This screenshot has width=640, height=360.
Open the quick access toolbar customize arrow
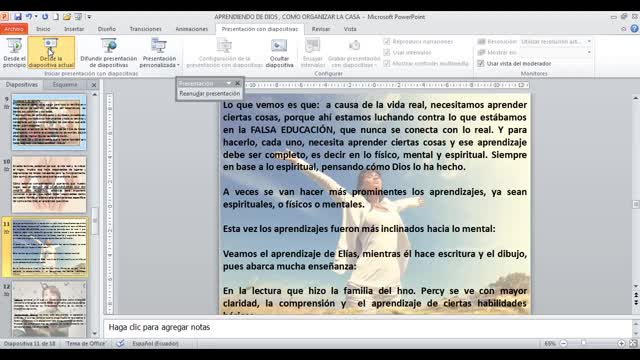[89, 17]
